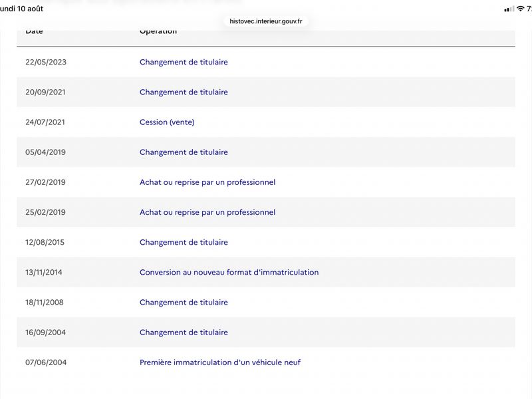The height and width of the screenshot is (399, 532).
Task: Open the 22/05/2023 Changement de titulaire entry
Action: (184, 62)
